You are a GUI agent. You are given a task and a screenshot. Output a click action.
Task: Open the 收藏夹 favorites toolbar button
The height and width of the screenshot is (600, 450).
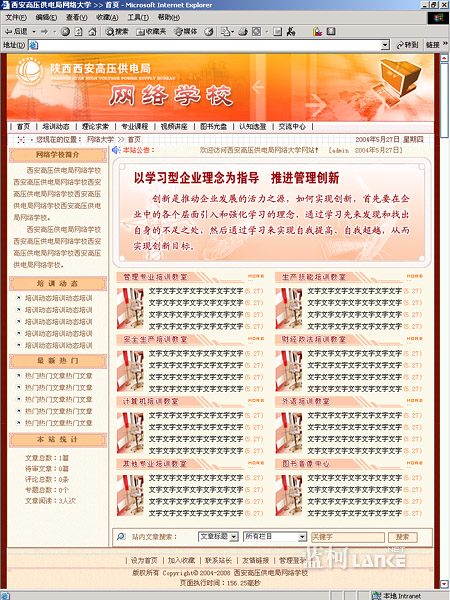coord(152,32)
